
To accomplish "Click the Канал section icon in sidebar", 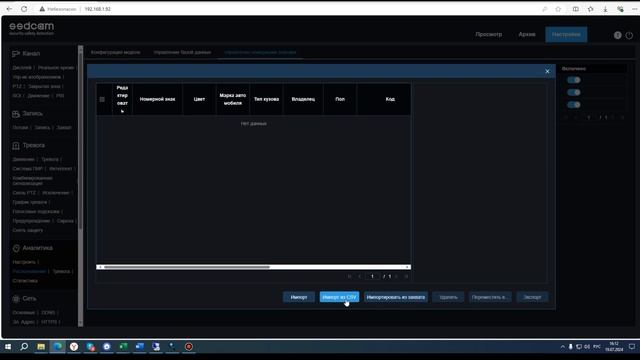I will coord(16,53).
